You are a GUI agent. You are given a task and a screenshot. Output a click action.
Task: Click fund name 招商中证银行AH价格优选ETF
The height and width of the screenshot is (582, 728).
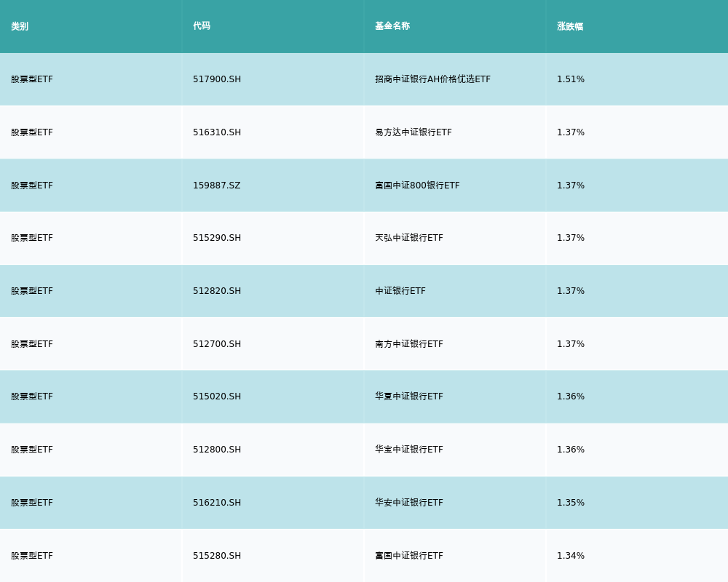[432, 79]
